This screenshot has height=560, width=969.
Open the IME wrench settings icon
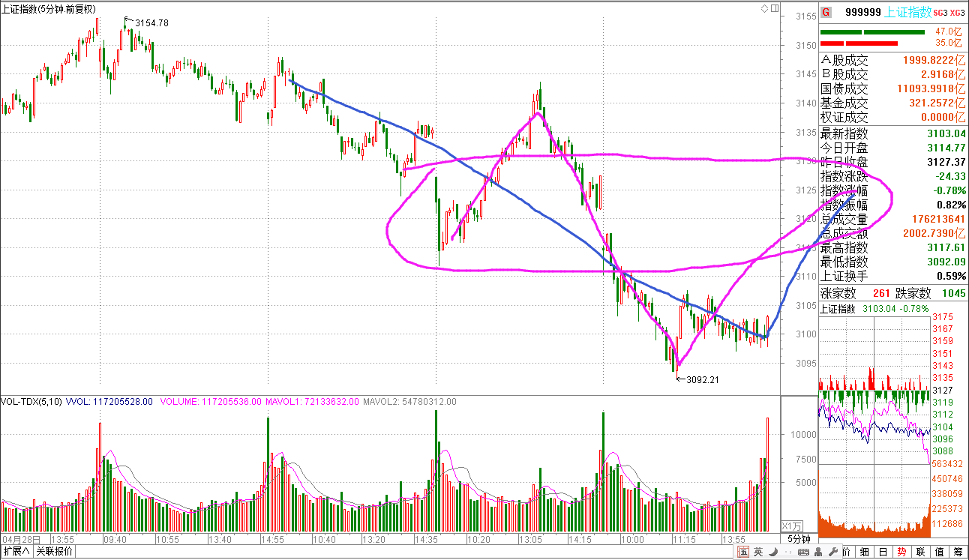click(832, 553)
